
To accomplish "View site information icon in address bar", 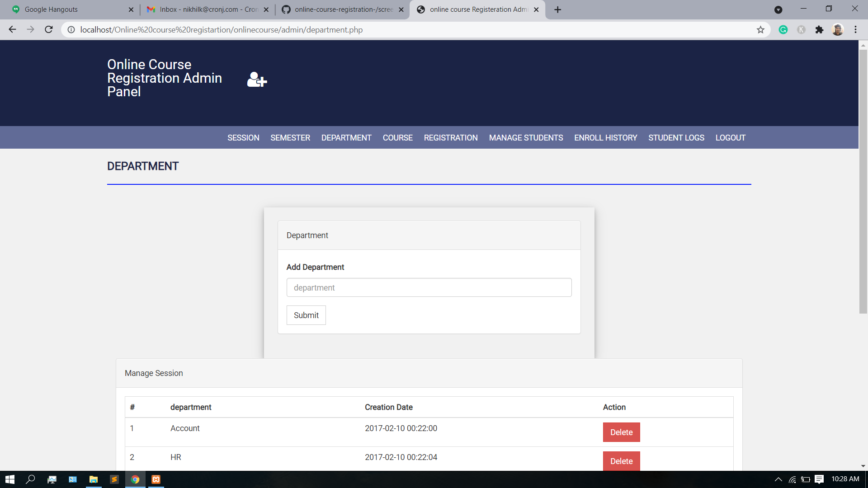I will point(71,30).
